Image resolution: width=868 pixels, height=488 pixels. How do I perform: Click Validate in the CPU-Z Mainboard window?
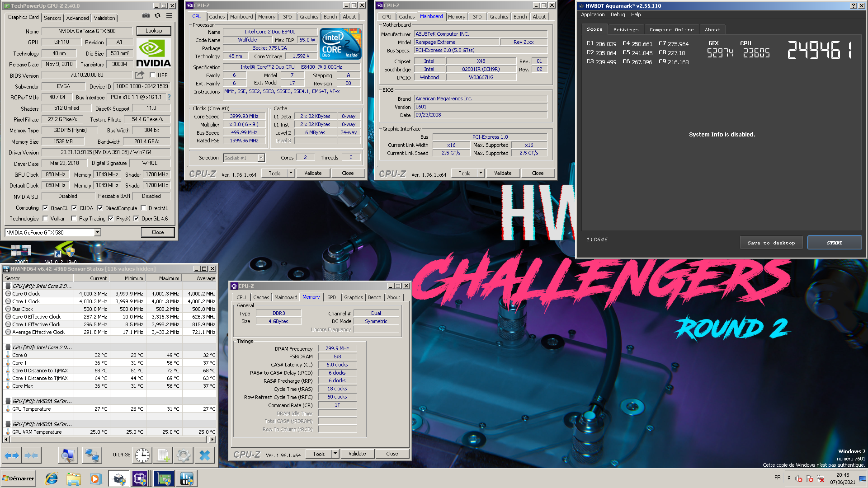point(503,173)
